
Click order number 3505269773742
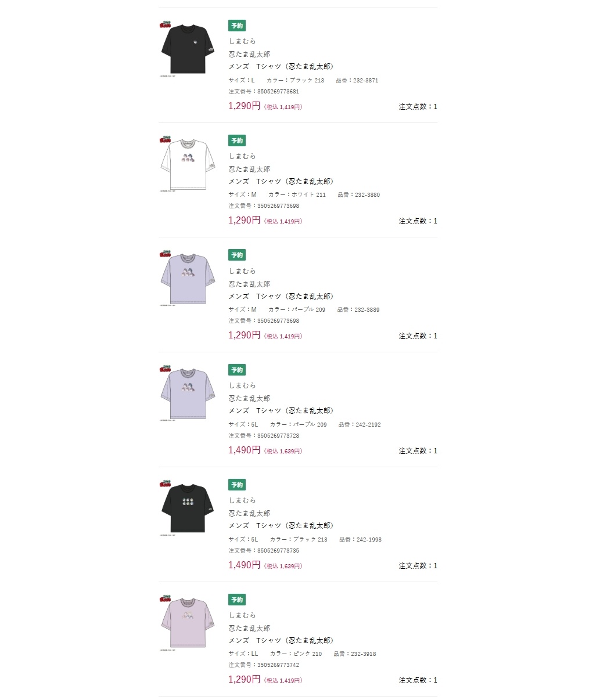[x=264, y=665]
